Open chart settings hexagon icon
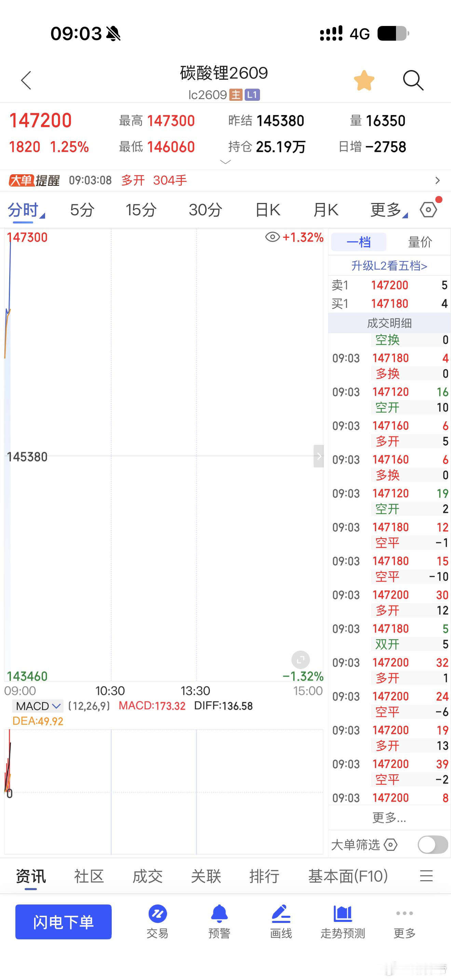The height and width of the screenshot is (980, 451). 428,209
